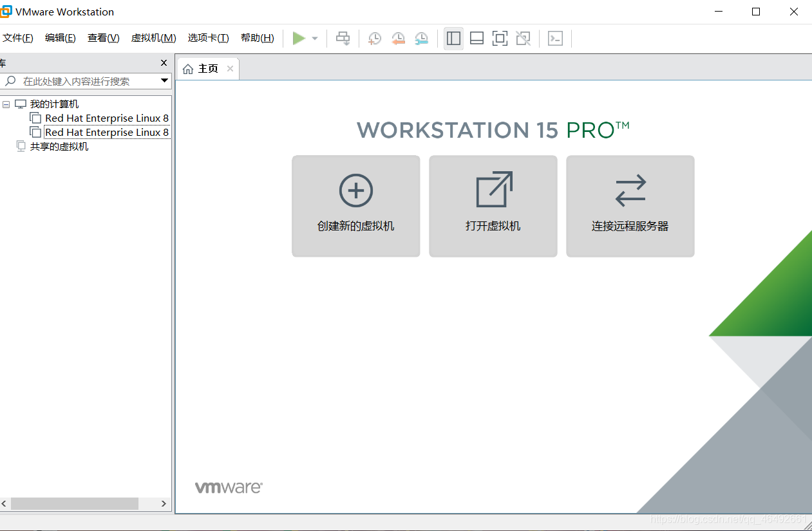Viewport: 812px width, 531px height.
Task: Open the Snapshot Manager wrench icon
Action: pos(421,39)
